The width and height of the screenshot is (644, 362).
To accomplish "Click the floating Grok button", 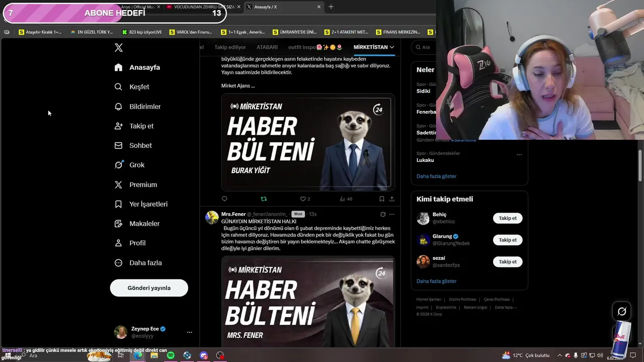I will pyautogui.click(x=622, y=311).
